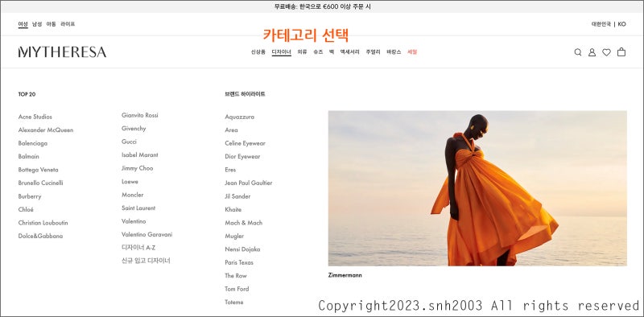Open the Jean Paul Gaultier brand link
The height and width of the screenshot is (317, 644).
pyautogui.click(x=249, y=183)
